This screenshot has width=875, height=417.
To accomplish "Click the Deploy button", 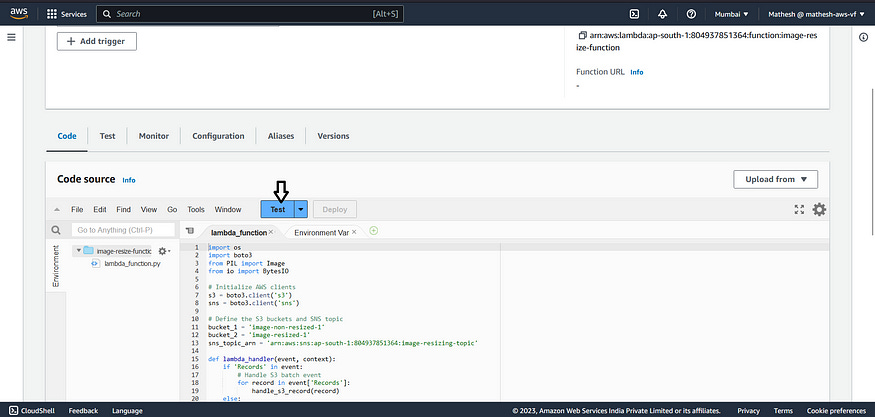I will [335, 209].
